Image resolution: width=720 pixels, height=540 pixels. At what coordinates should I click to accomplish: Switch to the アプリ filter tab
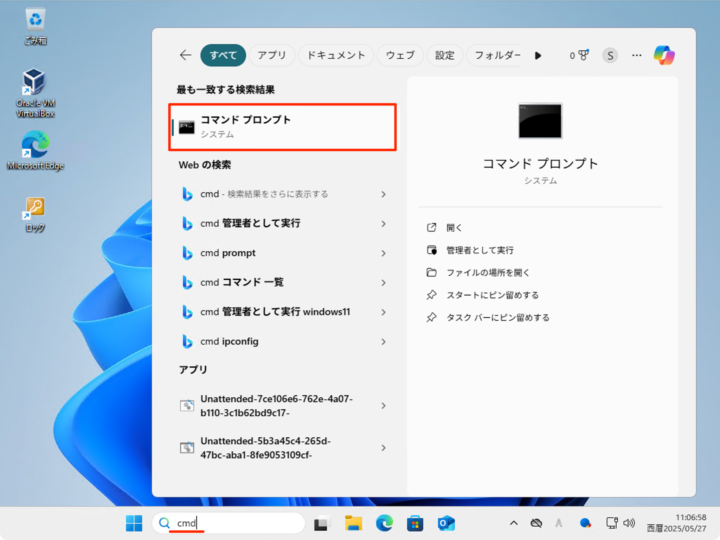272,55
